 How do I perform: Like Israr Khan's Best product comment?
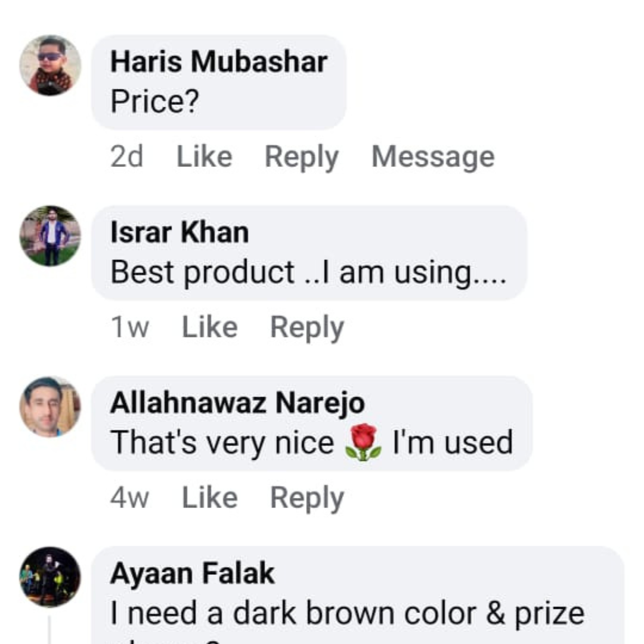tap(209, 327)
